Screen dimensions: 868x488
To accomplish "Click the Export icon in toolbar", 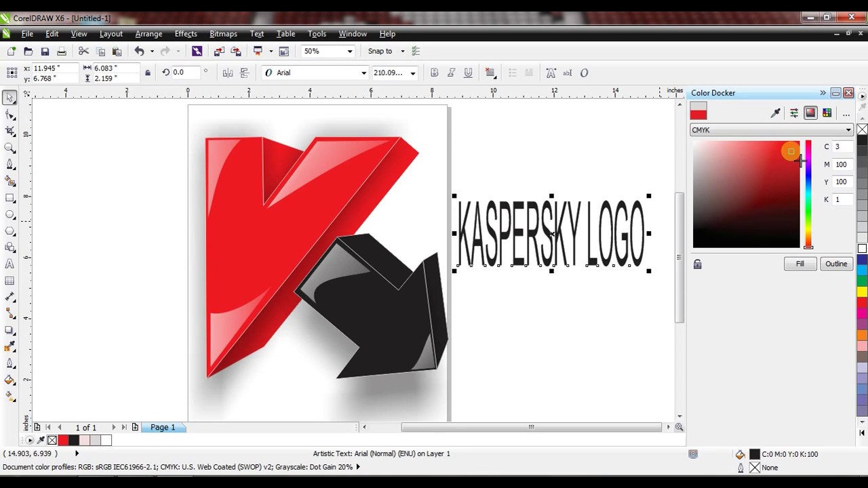I will point(236,51).
